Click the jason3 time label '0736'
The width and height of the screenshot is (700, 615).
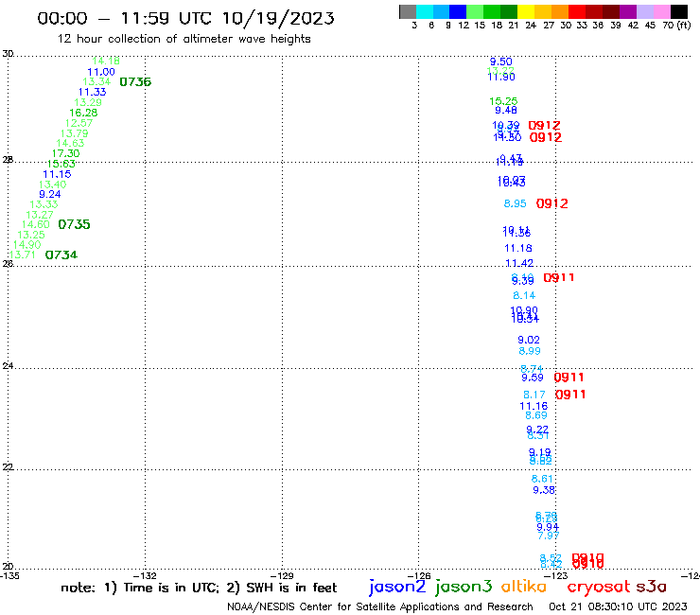(135, 81)
